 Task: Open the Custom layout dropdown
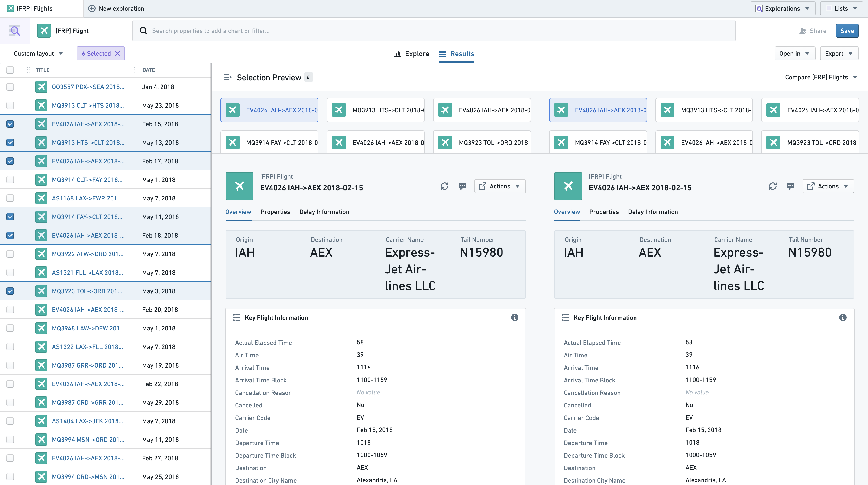coord(38,54)
